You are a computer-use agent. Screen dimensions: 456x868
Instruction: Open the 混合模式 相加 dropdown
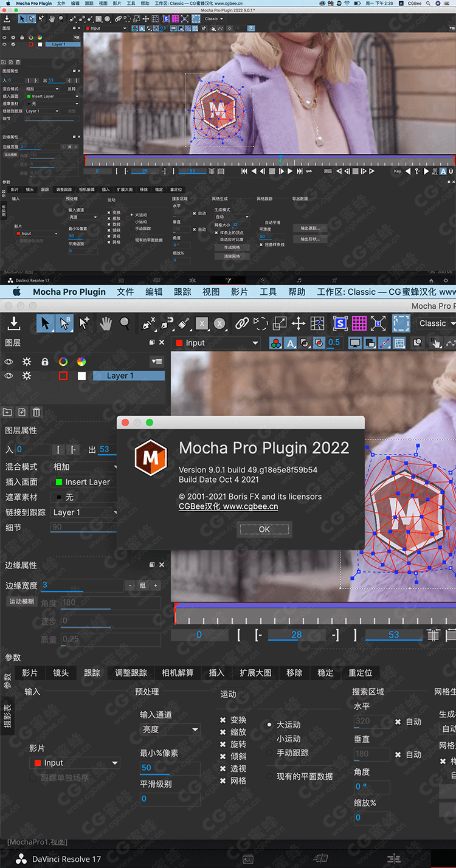(x=85, y=467)
